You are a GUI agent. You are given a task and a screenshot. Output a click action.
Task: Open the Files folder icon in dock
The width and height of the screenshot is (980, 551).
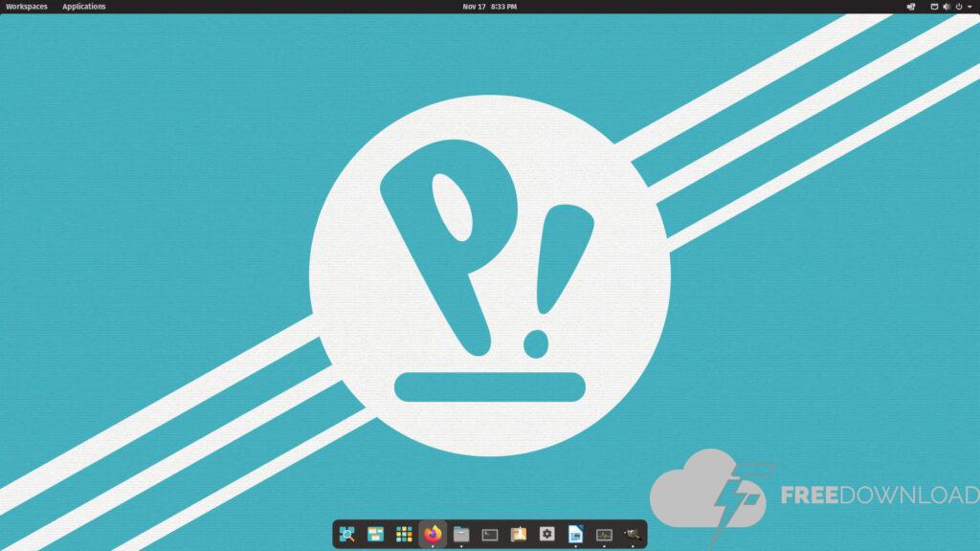pyautogui.click(x=461, y=534)
